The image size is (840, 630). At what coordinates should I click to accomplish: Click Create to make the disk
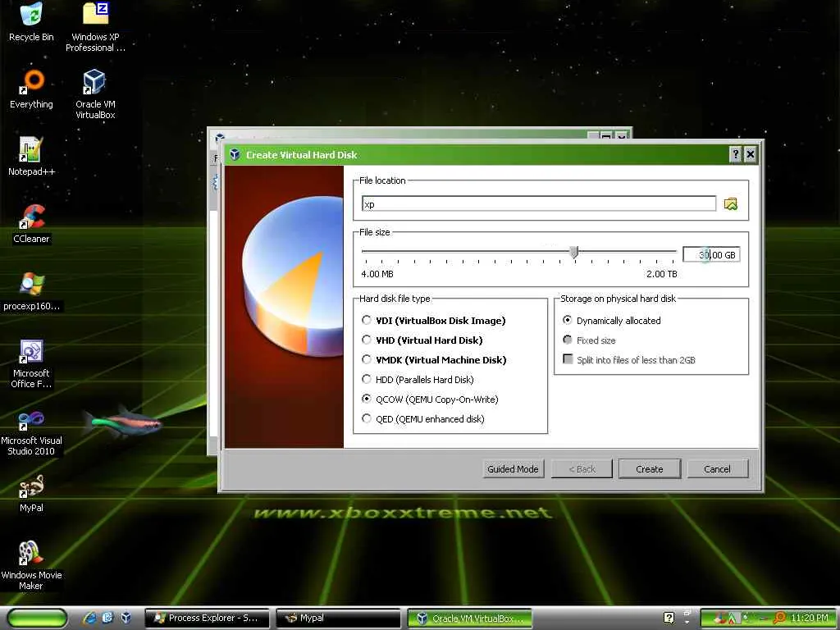[650, 468]
